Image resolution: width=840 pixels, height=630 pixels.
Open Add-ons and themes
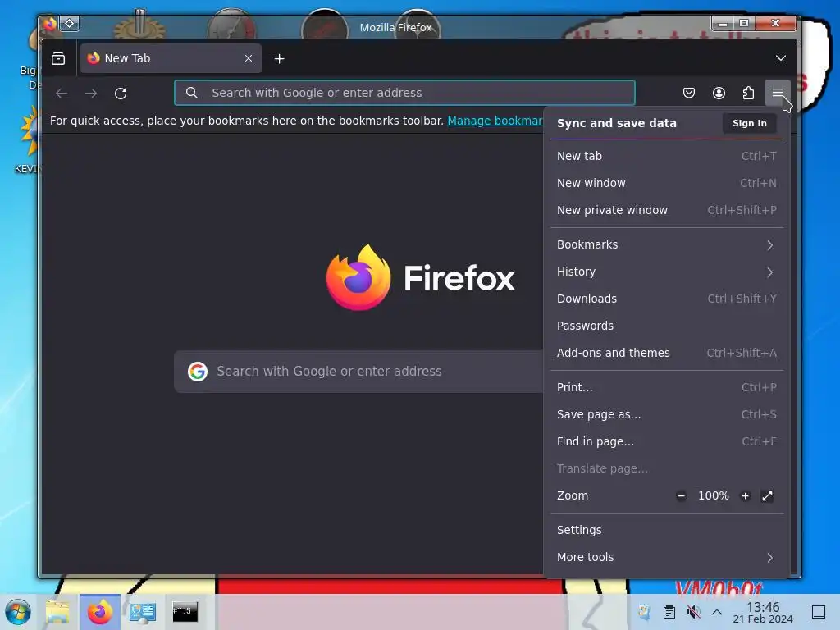[666, 353]
